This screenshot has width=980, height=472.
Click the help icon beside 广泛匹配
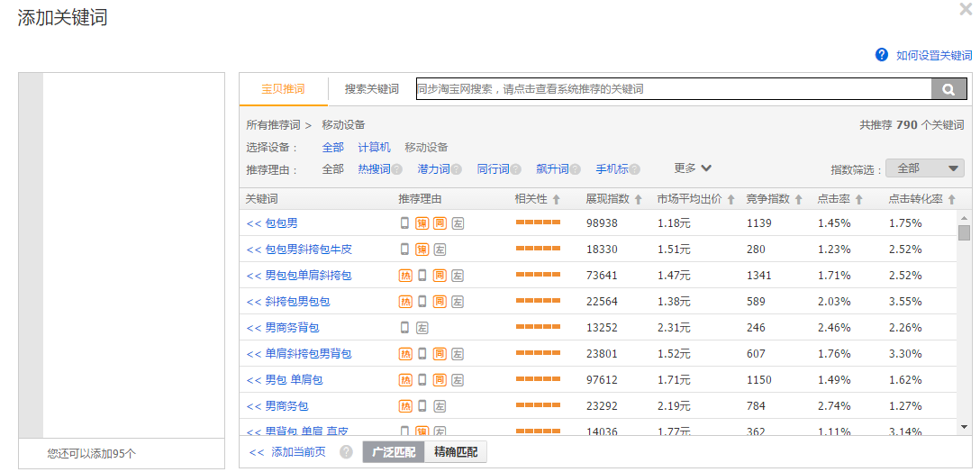(346, 452)
